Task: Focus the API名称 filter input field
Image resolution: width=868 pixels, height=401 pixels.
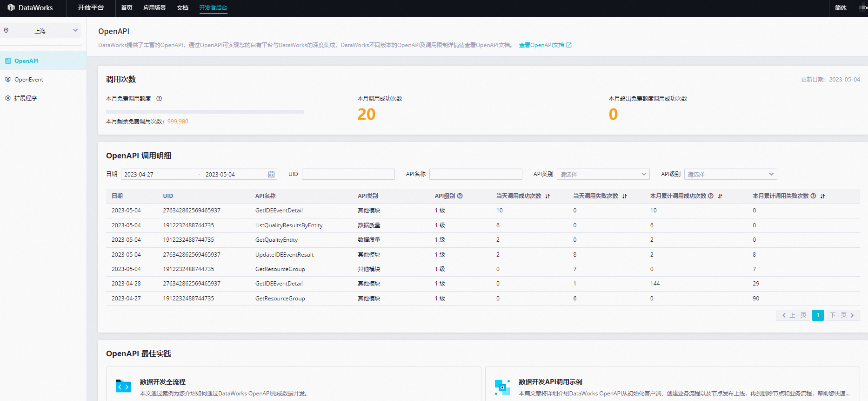Action: pos(476,174)
